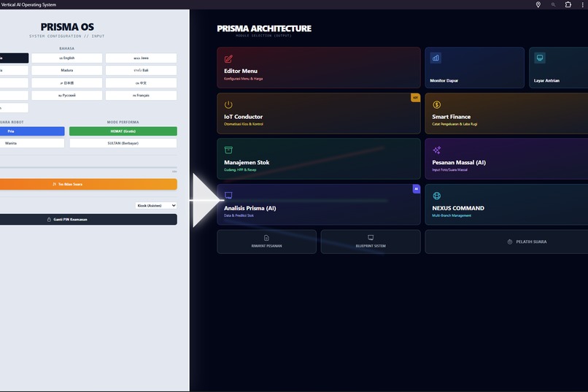Image resolution: width=588 pixels, height=392 pixels.
Task: Click the monitor icon on Analisis Prisma (AI)
Action: [x=228, y=196]
